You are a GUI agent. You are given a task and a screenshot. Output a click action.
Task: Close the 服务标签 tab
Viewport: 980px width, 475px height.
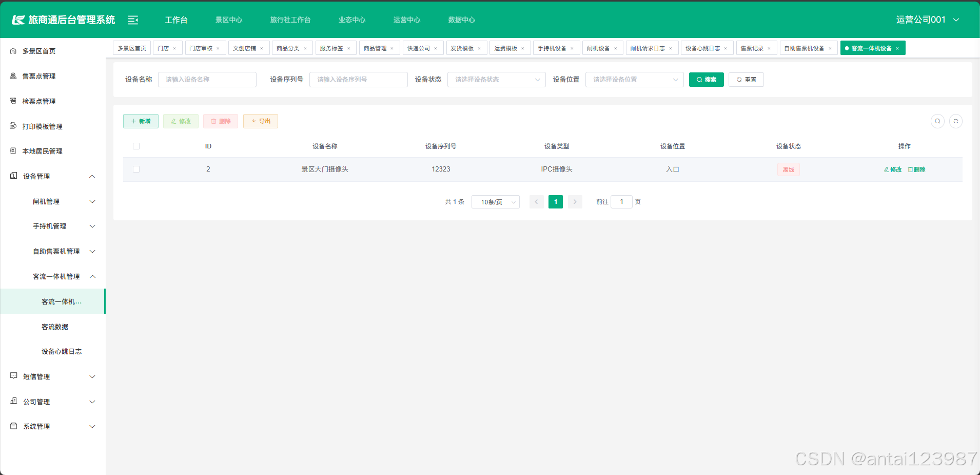(349, 48)
